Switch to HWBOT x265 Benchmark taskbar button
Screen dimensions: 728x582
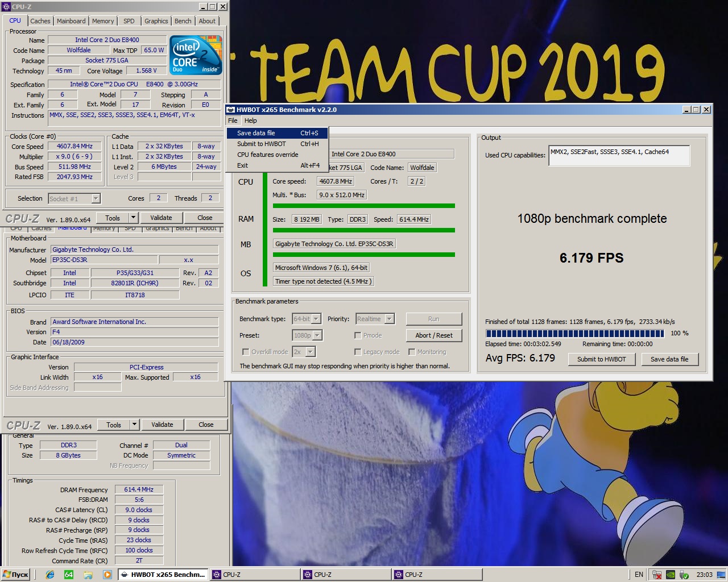pyautogui.click(x=163, y=575)
